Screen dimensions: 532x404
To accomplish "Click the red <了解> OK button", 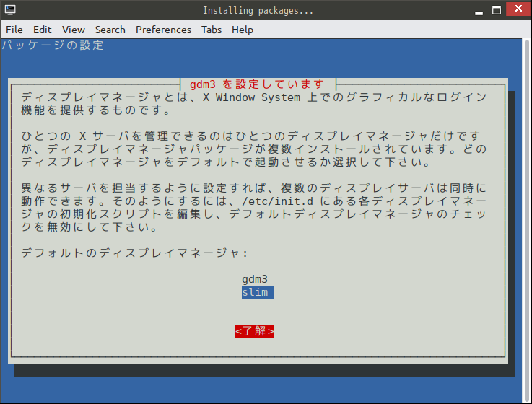I will pyautogui.click(x=255, y=331).
